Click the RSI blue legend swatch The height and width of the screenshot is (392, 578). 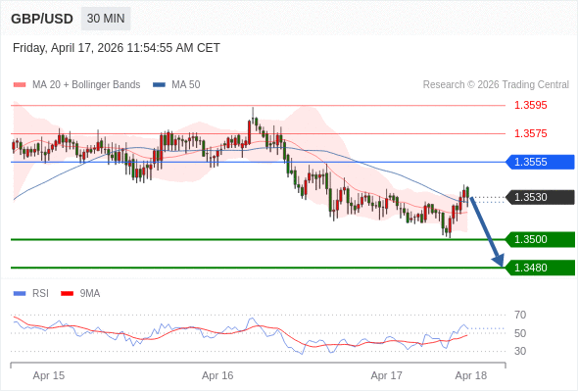point(20,294)
